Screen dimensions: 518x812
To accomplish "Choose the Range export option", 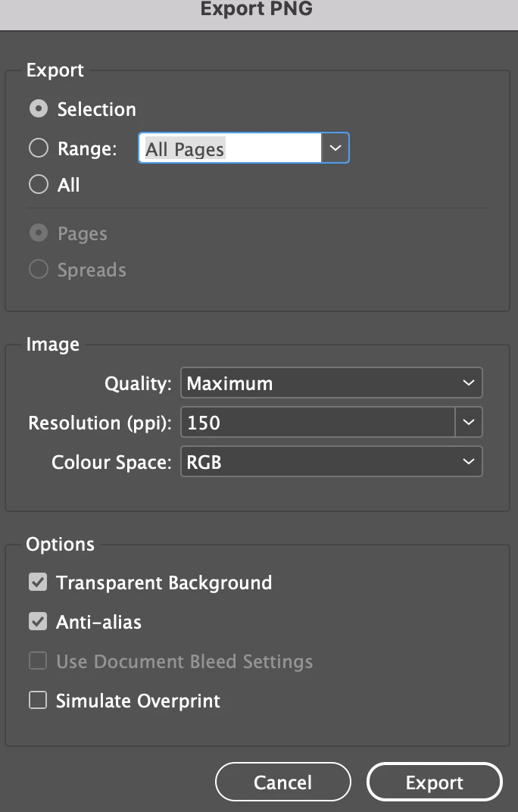I will (x=39, y=148).
